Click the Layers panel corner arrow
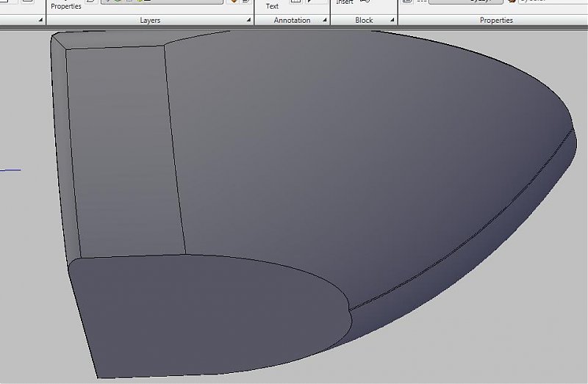The height and width of the screenshot is (384, 588). [x=248, y=20]
